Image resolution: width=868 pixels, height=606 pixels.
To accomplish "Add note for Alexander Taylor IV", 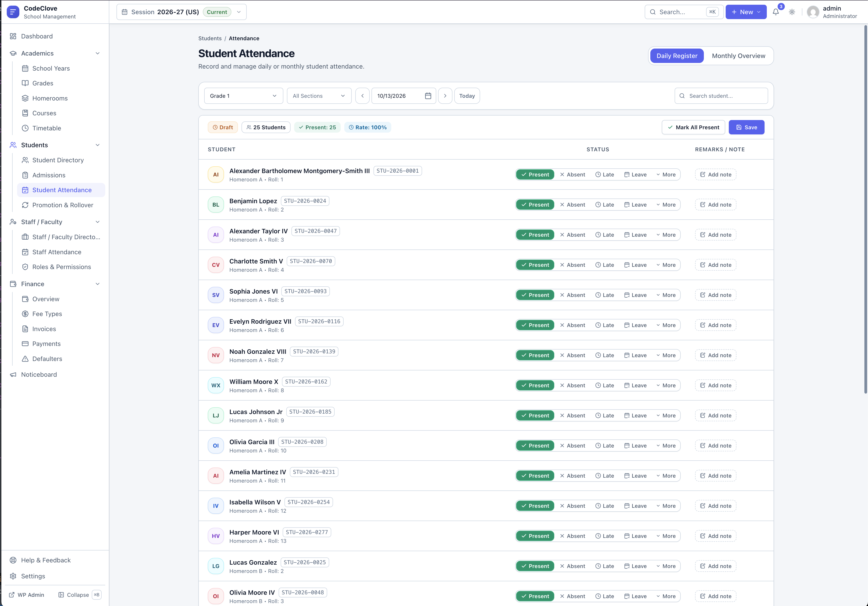I will coord(716,235).
